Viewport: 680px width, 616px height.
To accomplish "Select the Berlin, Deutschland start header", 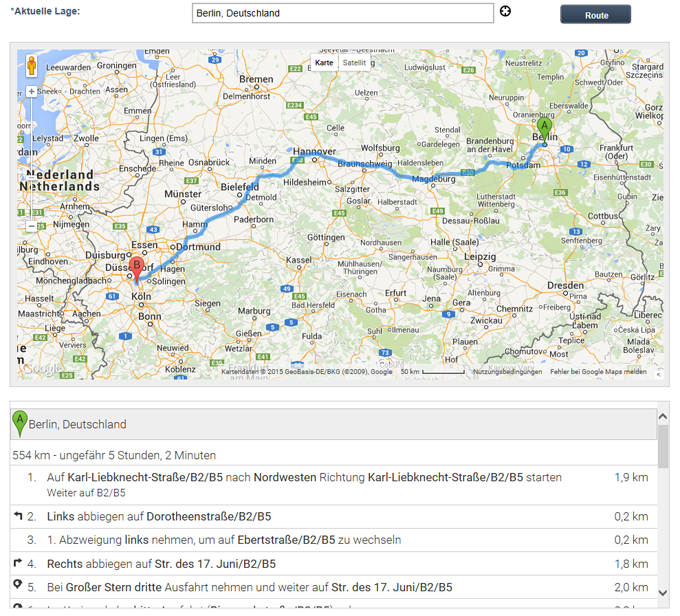I will click(x=333, y=424).
